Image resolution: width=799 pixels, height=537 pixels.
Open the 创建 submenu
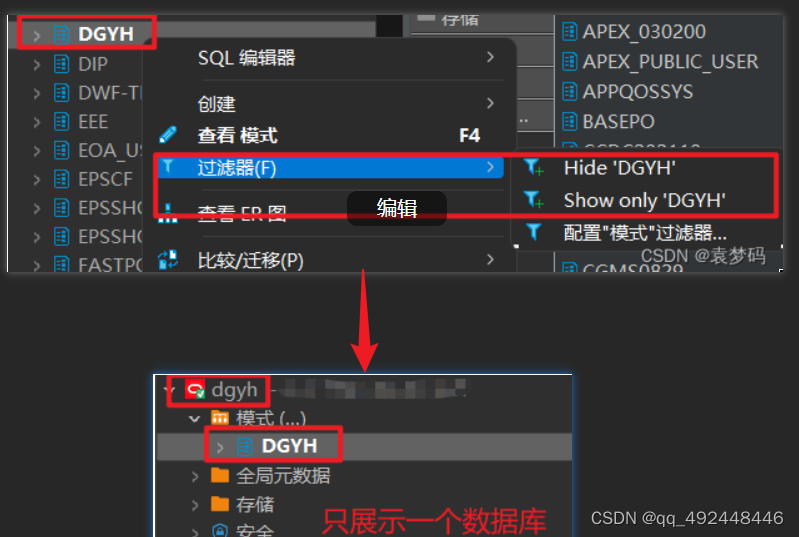345,103
